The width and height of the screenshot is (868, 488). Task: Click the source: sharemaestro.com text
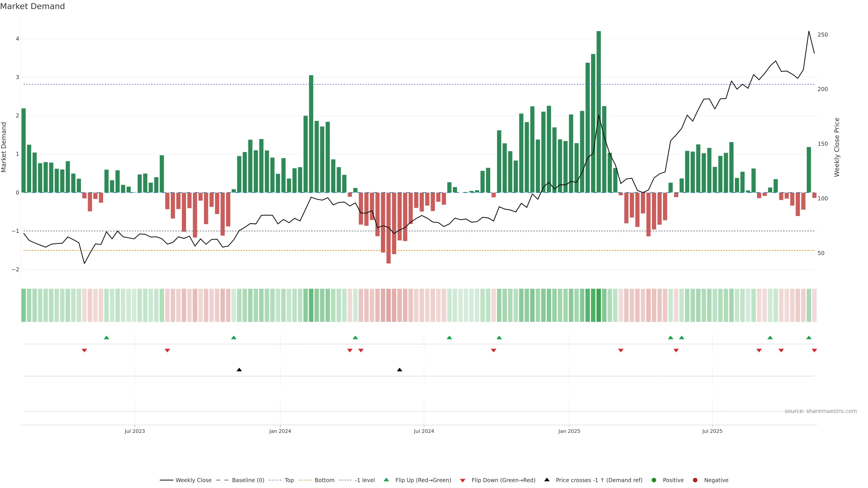click(821, 411)
